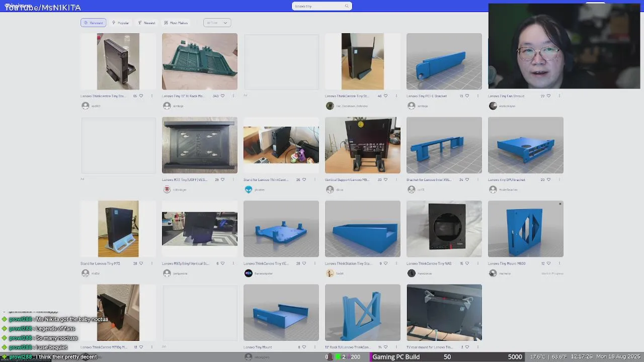Select the Relevant sort tab
644x362 pixels.
point(94,23)
